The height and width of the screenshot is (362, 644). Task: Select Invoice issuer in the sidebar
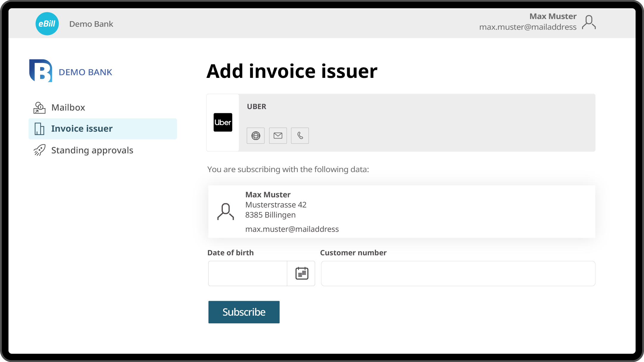[82, 129]
